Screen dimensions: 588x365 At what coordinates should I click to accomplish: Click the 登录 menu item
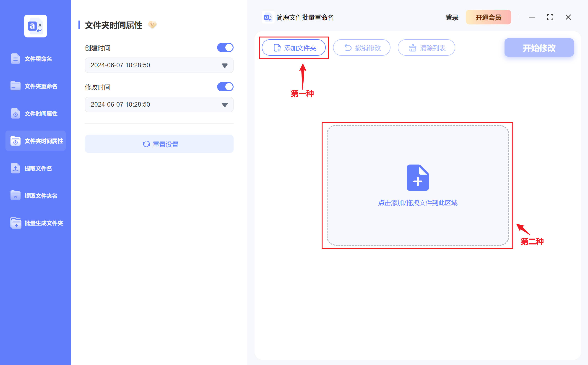451,17
